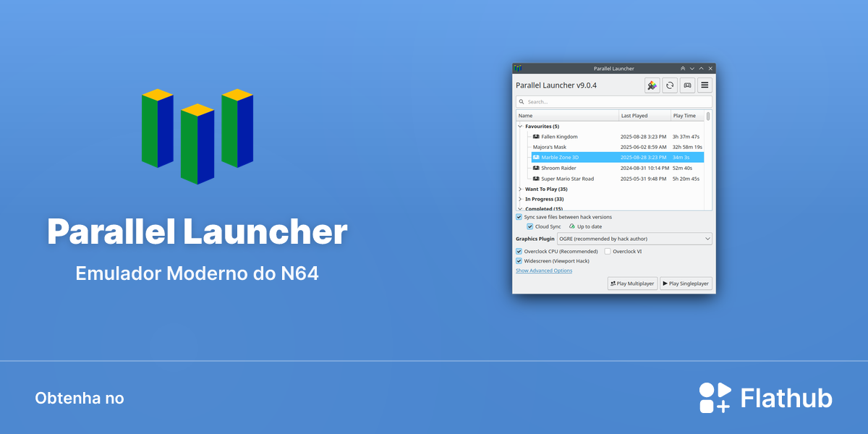
Task: Expand the In Progress (33) group
Action: click(x=520, y=199)
